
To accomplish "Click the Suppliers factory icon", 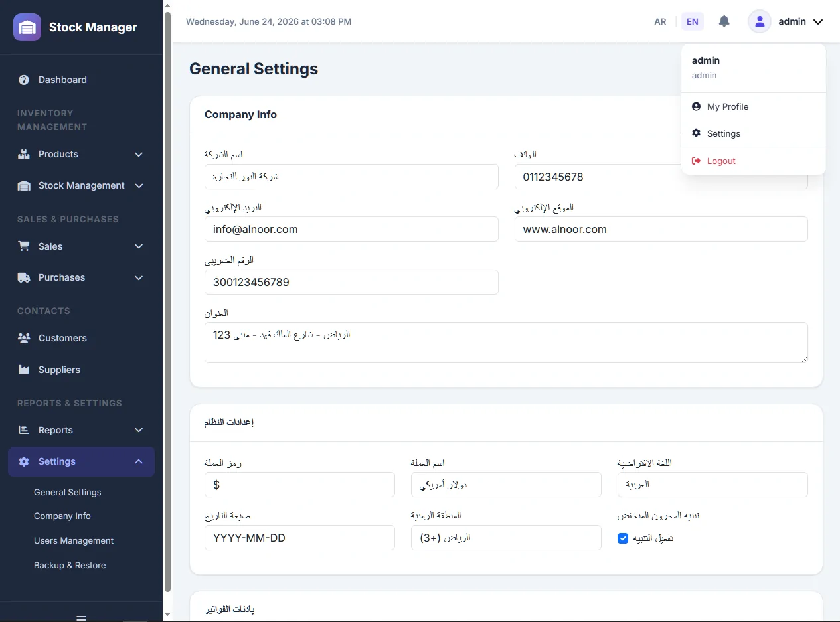I will point(24,370).
